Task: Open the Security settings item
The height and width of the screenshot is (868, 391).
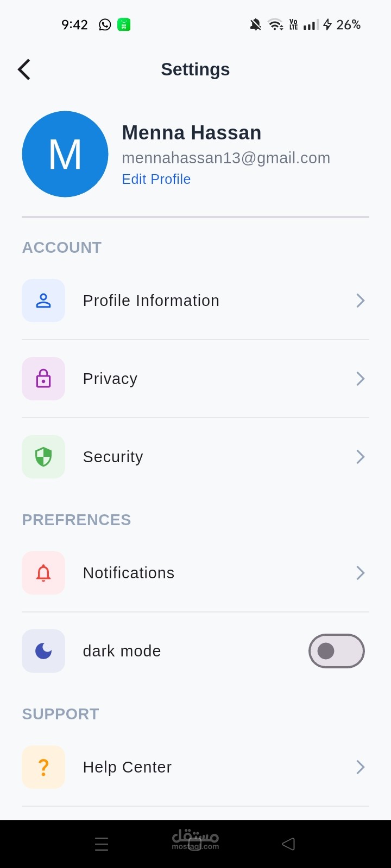Action: click(x=113, y=457)
